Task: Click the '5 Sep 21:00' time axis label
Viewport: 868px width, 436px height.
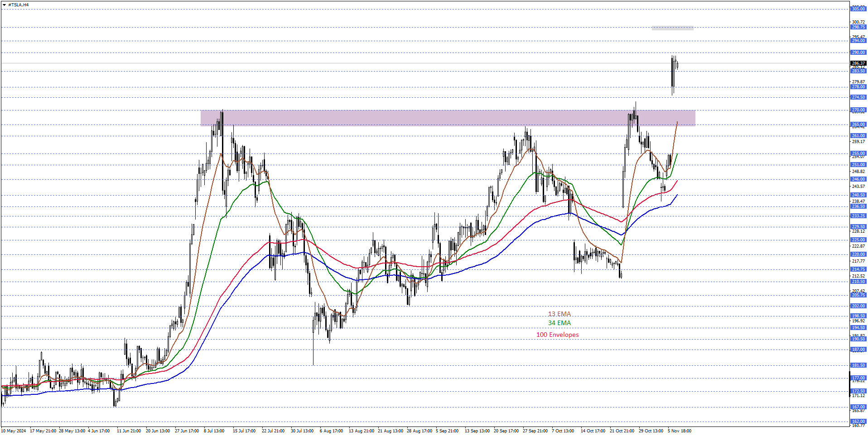Action: (447, 431)
